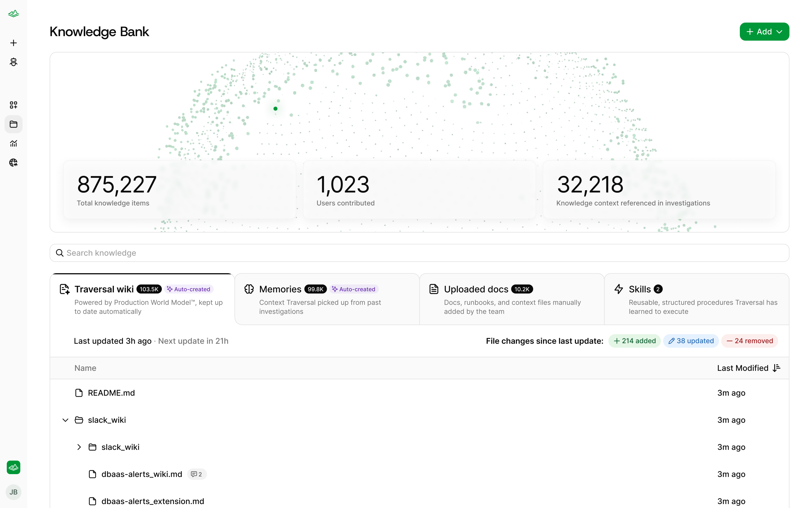Click the 10.2K count on Uploaded docs
Screen dimensions: 812x508
(x=522, y=289)
